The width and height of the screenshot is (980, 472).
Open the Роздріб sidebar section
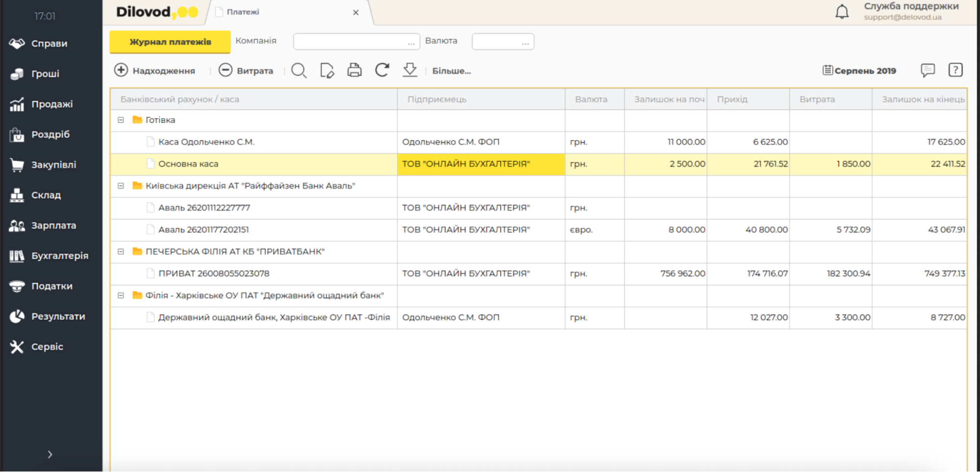coord(40,134)
